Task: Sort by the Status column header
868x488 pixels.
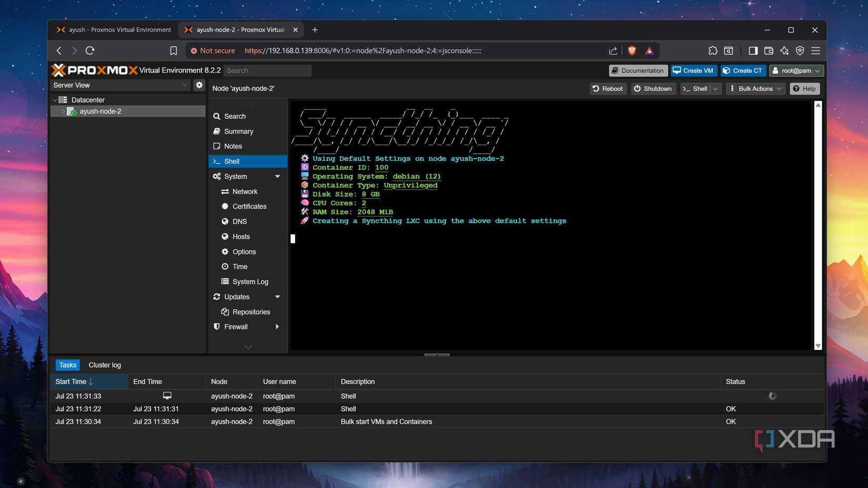Action: (772, 382)
